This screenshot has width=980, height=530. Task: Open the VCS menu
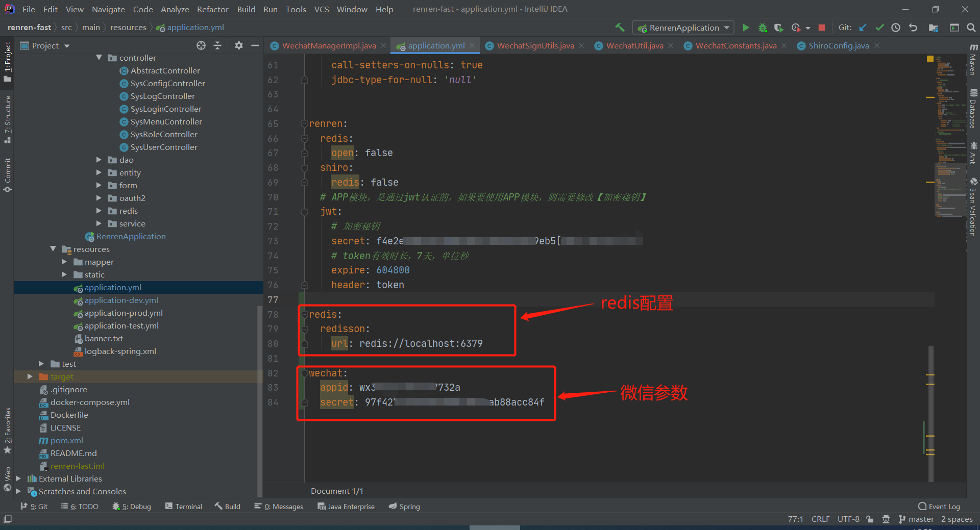[322, 9]
